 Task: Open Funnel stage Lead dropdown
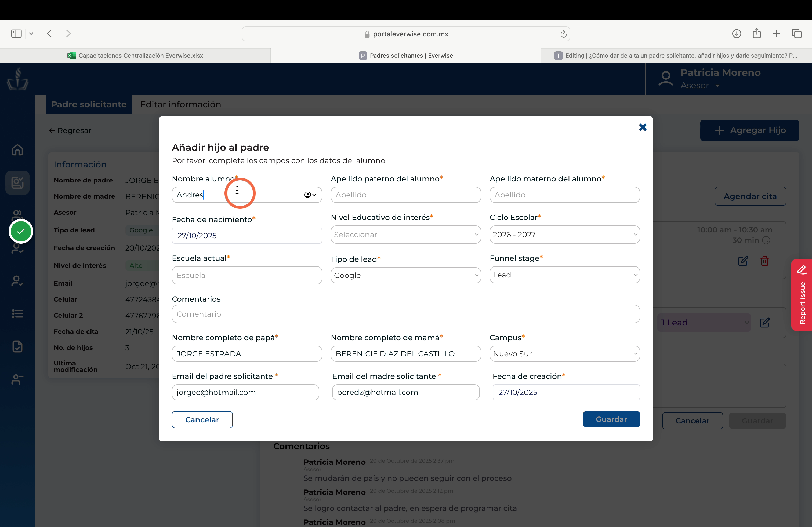click(x=565, y=275)
